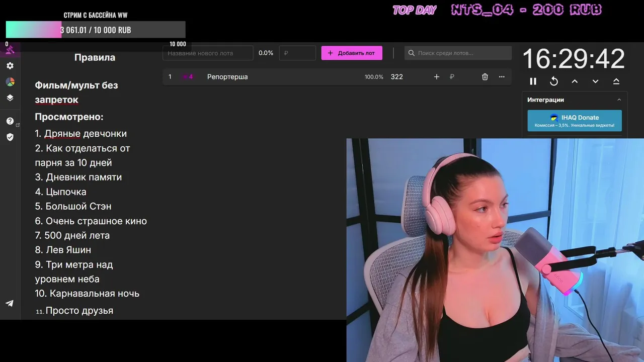This screenshot has height=362, width=644.
Task: Click list item Лев Яшин
Action: tap(63, 250)
